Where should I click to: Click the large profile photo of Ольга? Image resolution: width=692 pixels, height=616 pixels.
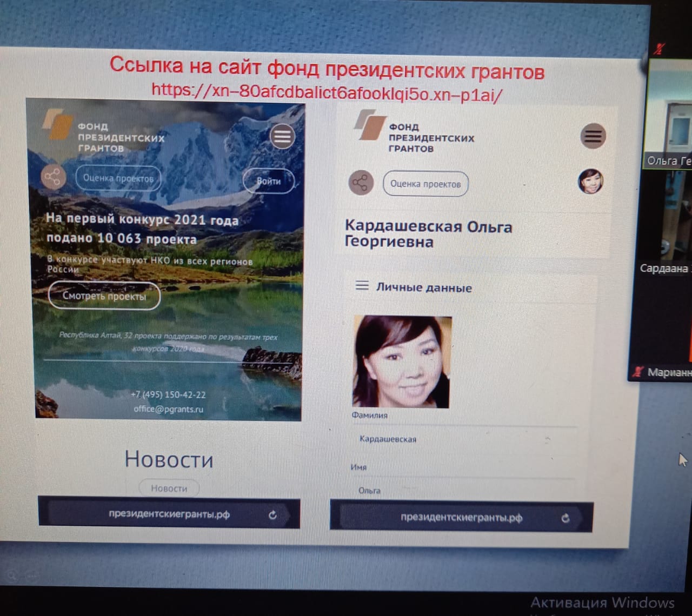point(402,361)
